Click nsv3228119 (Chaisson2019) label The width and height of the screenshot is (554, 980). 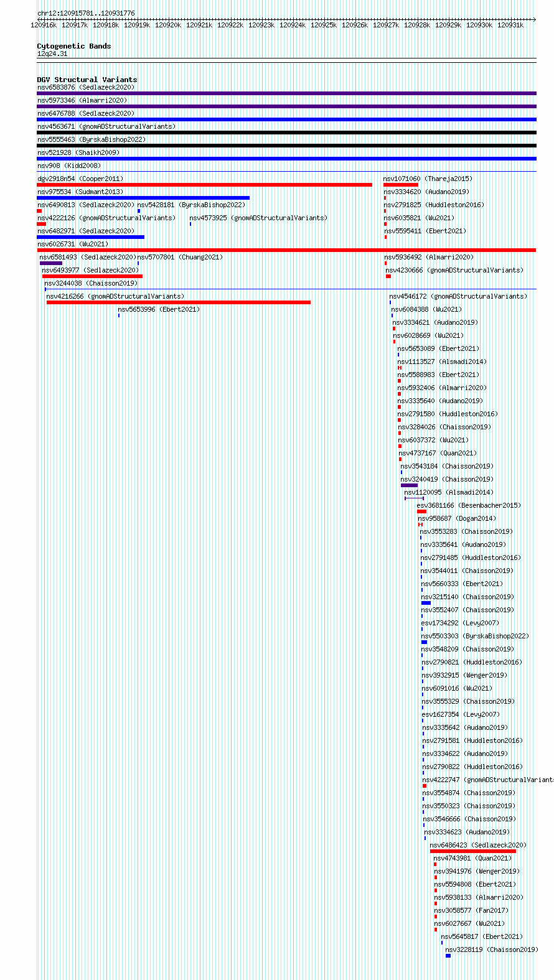click(492, 950)
